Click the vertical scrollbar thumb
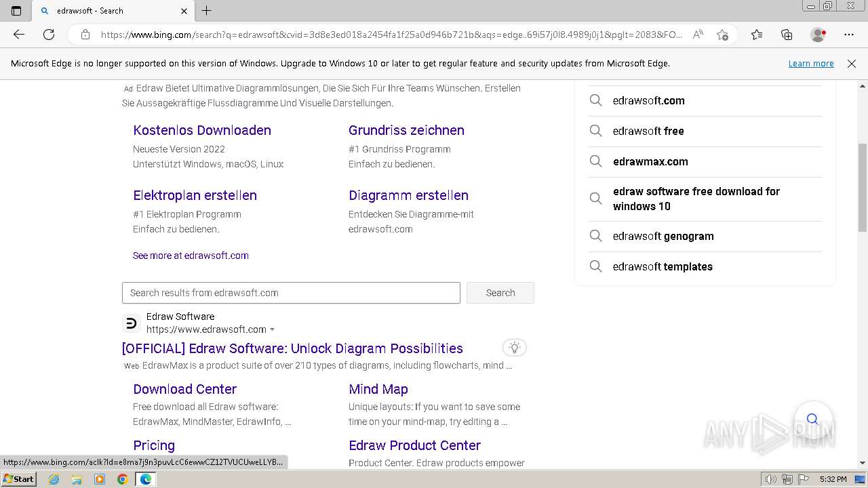 tap(863, 188)
